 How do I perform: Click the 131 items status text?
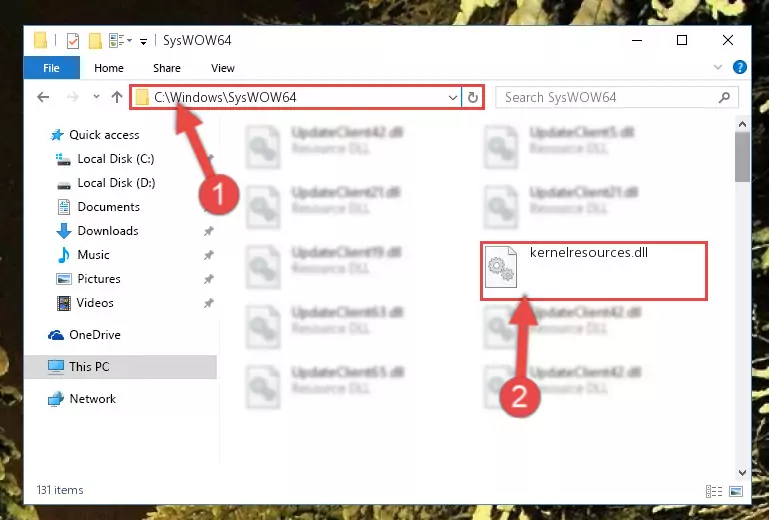(60, 490)
